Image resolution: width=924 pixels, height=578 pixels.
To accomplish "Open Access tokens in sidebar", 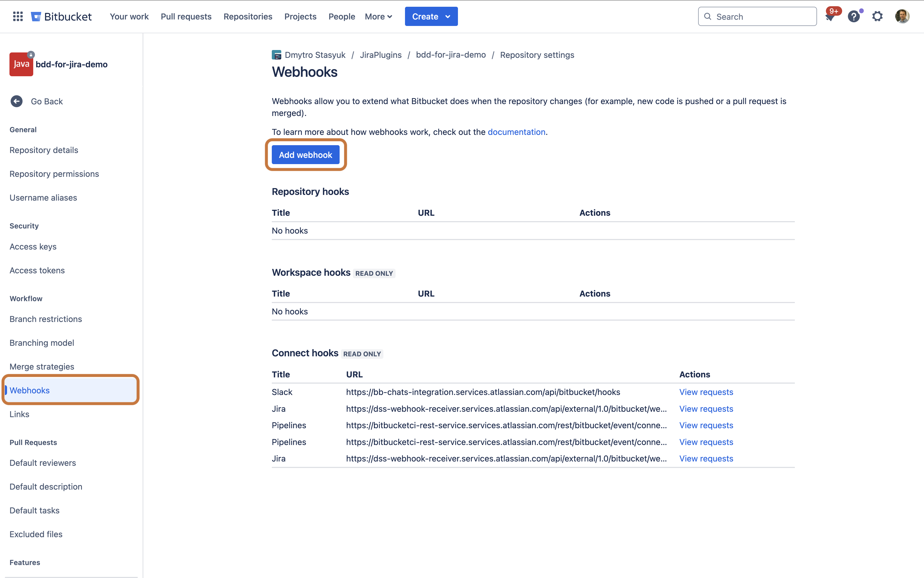I will tap(37, 270).
